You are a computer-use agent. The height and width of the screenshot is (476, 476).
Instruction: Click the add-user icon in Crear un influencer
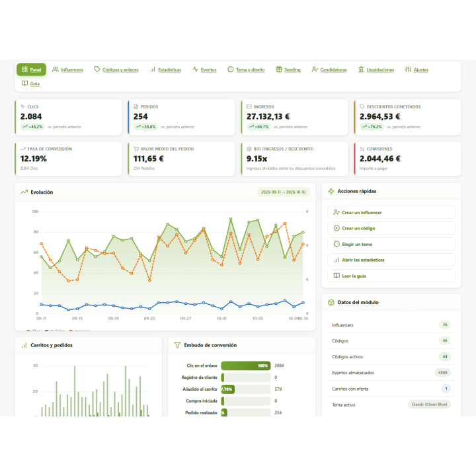pyautogui.click(x=337, y=212)
